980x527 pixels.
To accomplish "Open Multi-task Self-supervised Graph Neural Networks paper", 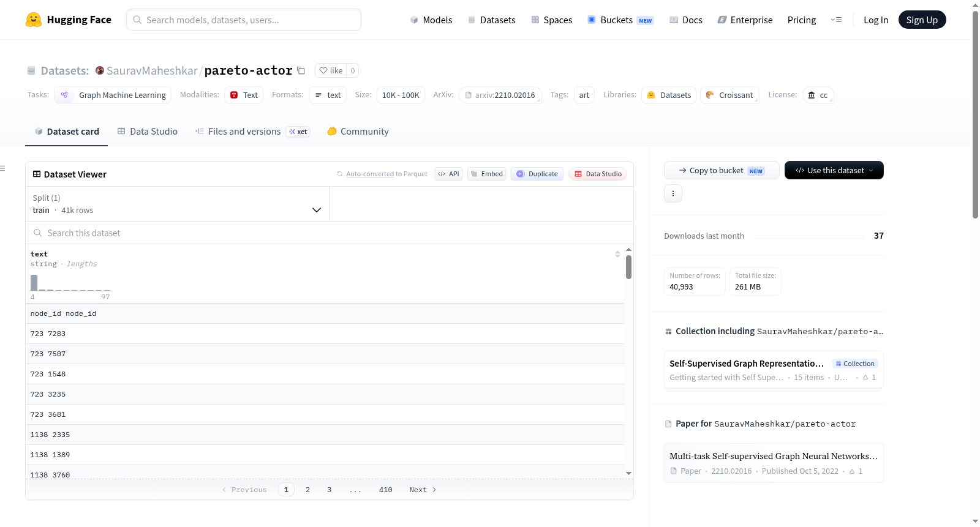I will [x=774, y=463].
